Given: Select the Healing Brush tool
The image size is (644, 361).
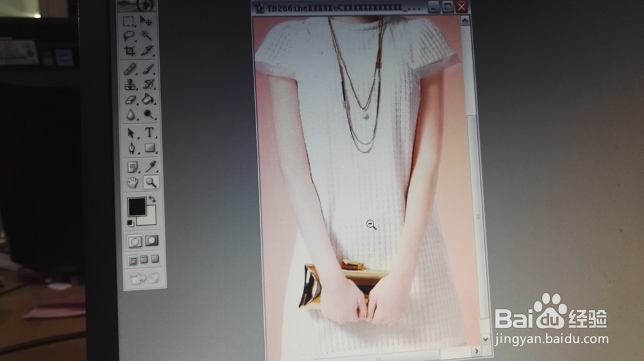Looking at the screenshot, I should [130, 69].
